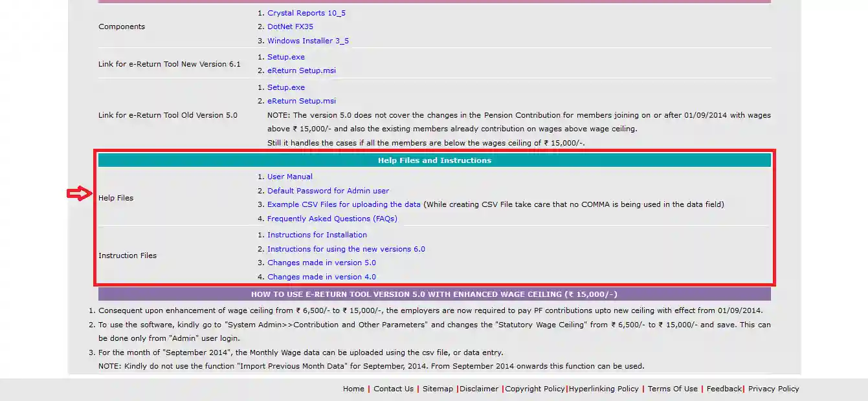Open Default Password for Admin user

(328, 191)
